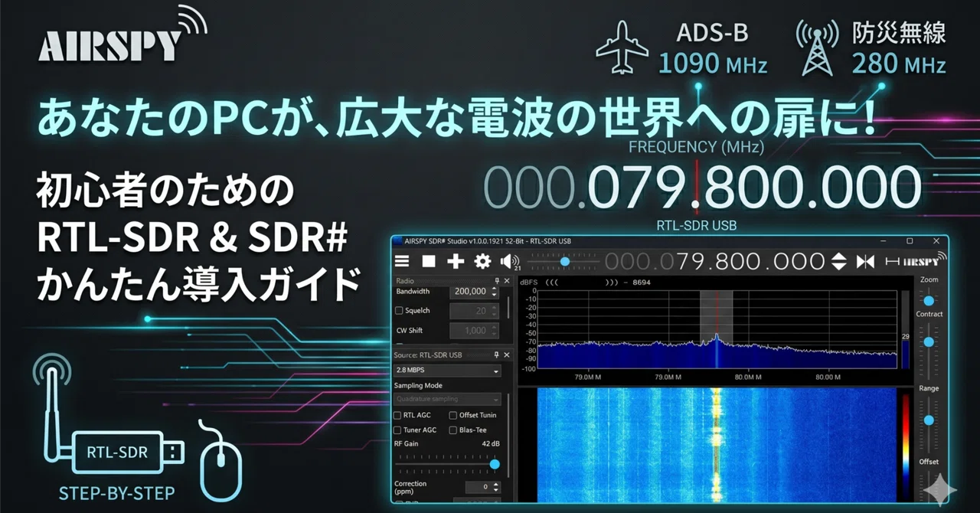Viewport: 980px width, 513px height.
Task: Click the large "000.079.800.000" frequency display
Action: [702, 188]
